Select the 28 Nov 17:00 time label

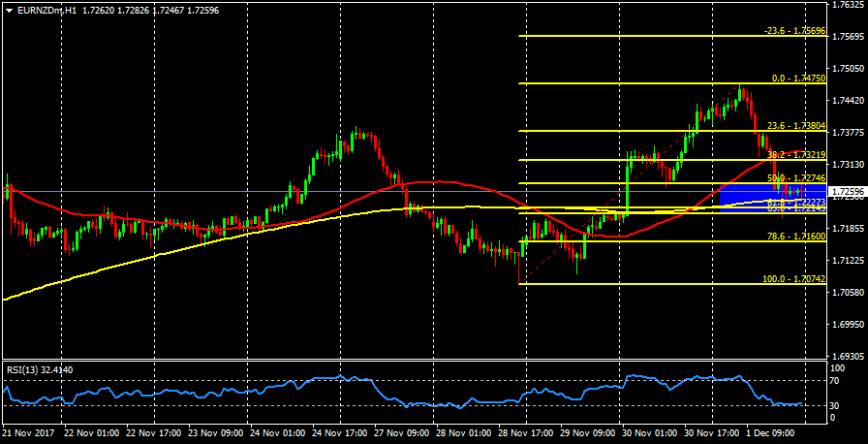pos(527,434)
